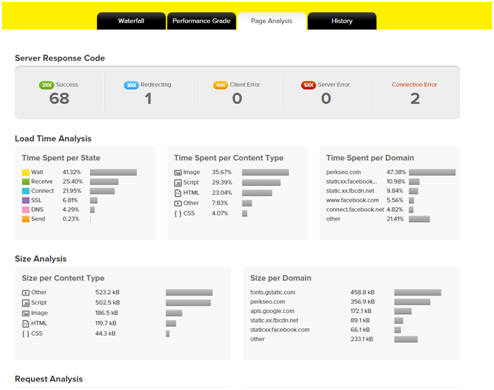
Task: Click CSS braces icon in Size per Content Type
Action: point(26,334)
